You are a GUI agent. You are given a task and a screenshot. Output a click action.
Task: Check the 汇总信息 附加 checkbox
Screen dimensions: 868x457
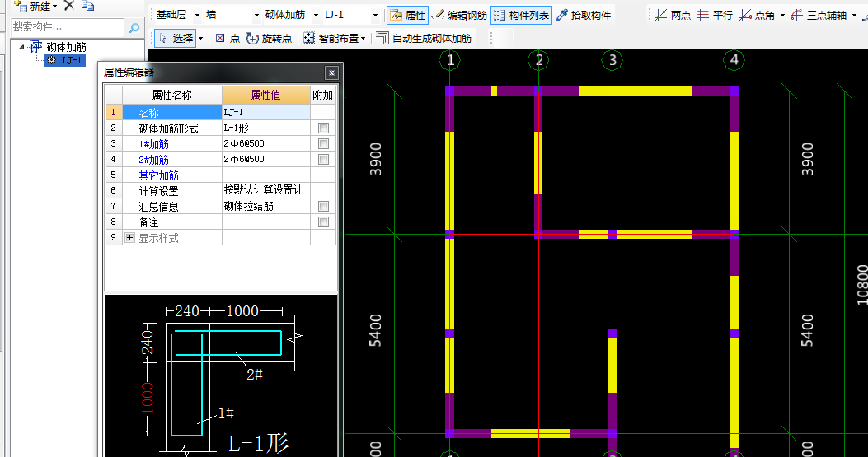(x=323, y=207)
